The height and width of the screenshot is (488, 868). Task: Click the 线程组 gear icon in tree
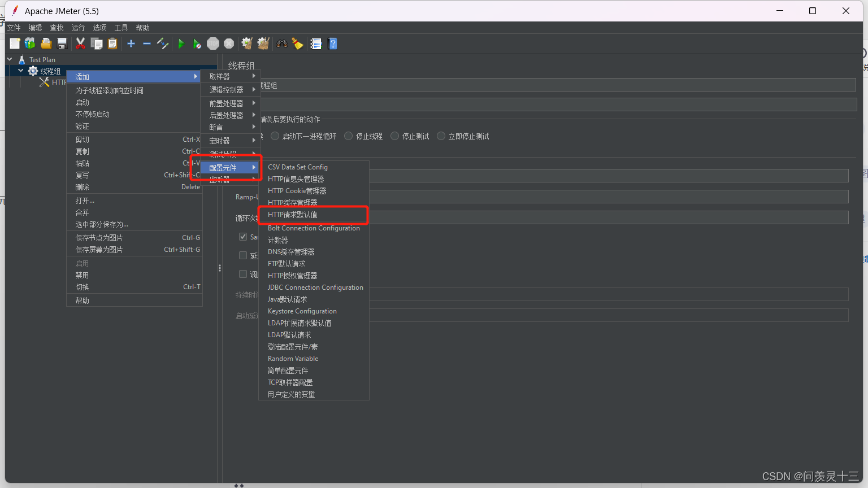(x=33, y=71)
